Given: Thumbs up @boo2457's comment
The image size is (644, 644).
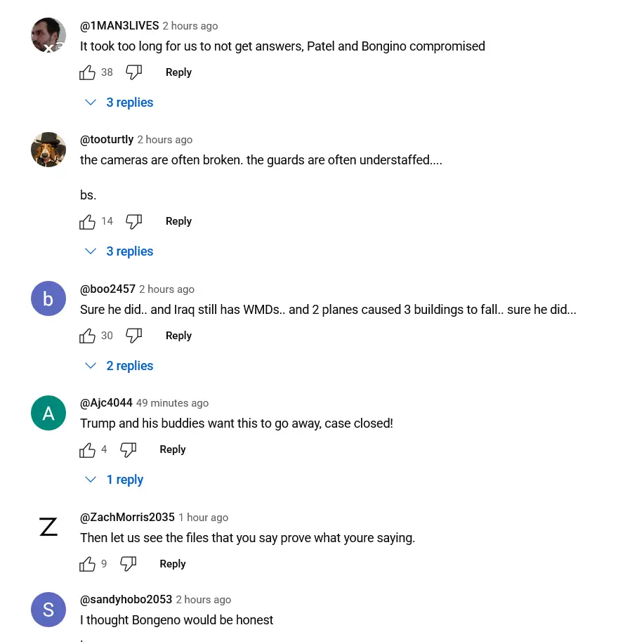Looking at the screenshot, I should coord(88,336).
